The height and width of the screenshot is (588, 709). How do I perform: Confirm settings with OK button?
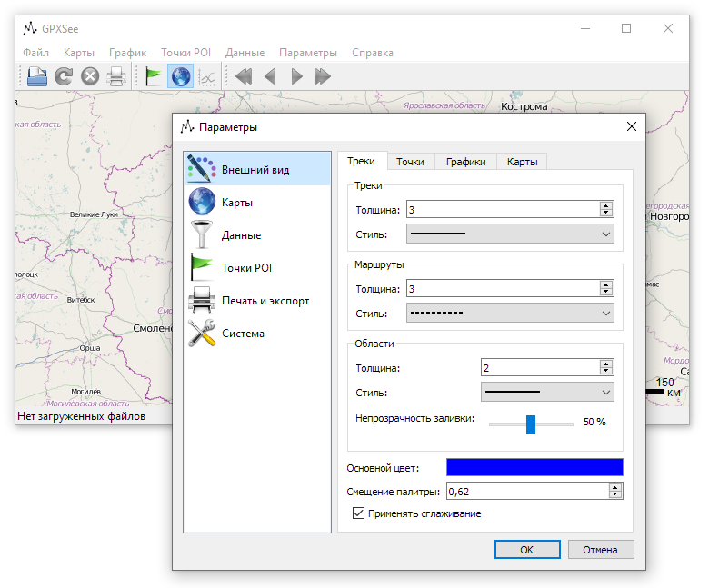point(527,550)
